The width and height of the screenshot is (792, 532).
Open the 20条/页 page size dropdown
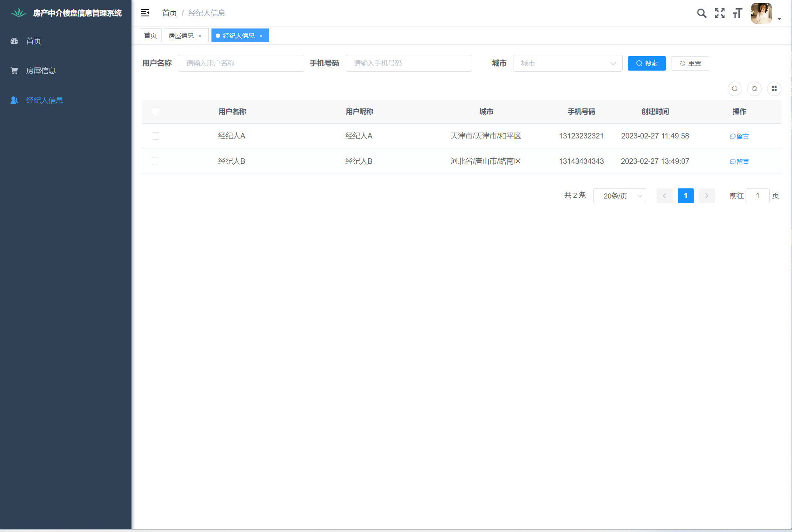coord(619,196)
